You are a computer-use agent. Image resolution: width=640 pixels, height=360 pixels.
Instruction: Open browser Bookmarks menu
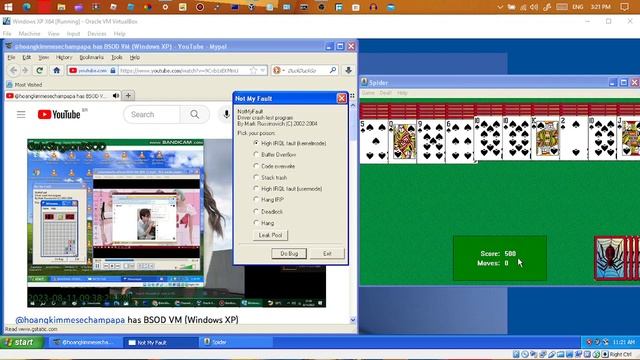(91, 58)
